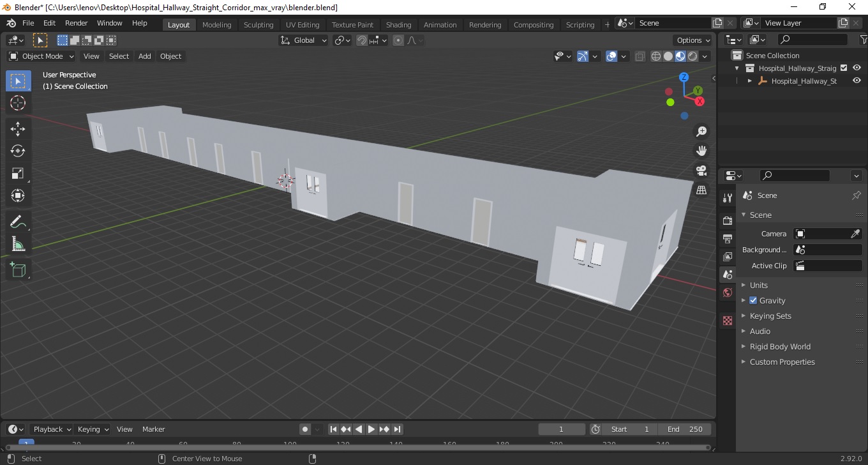Select the Cursor tool in the toolbar
This screenshot has width=868, height=465.
point(18,103)
